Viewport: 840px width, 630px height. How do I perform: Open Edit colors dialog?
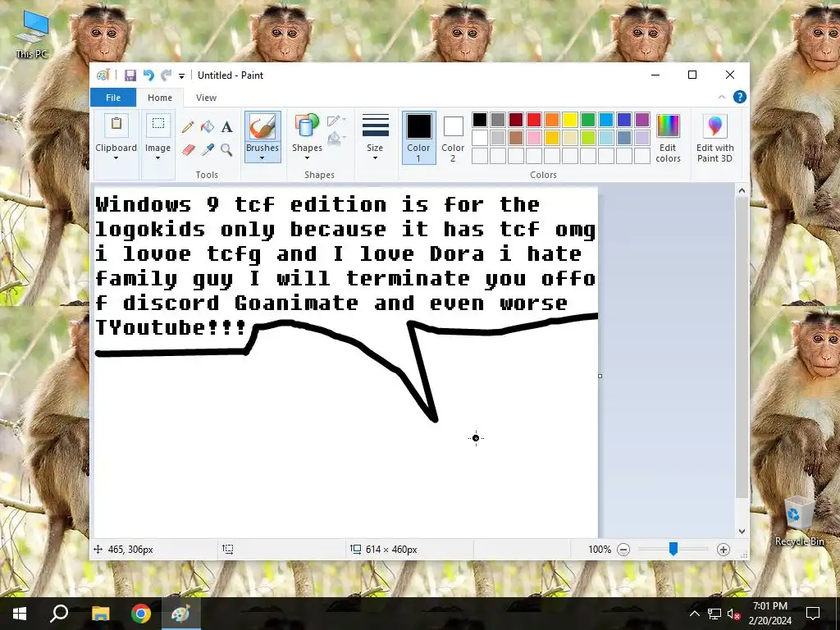click(668, 138)
